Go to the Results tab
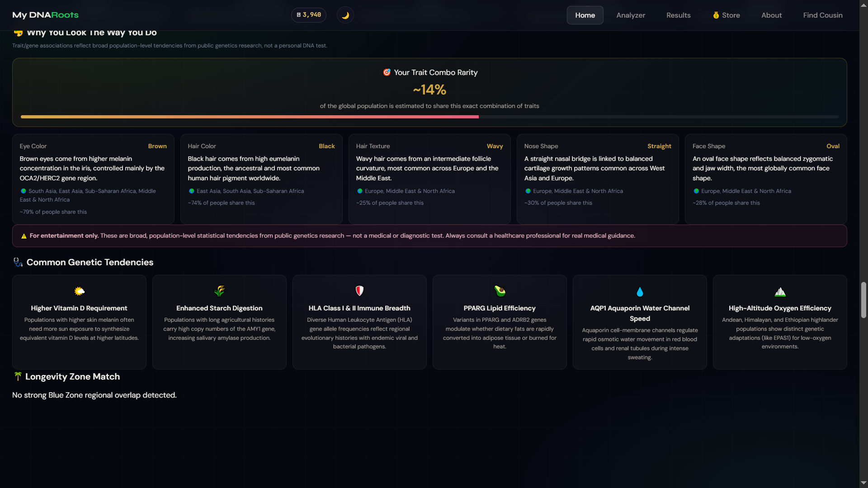Image resolution: width=868 pixels, height=488 pixels. [678, 15]
